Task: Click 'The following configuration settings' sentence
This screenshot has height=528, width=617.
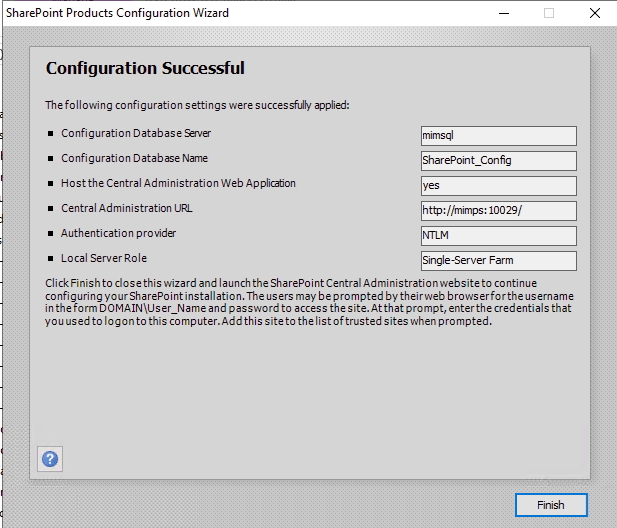Action: coord(197,105)
